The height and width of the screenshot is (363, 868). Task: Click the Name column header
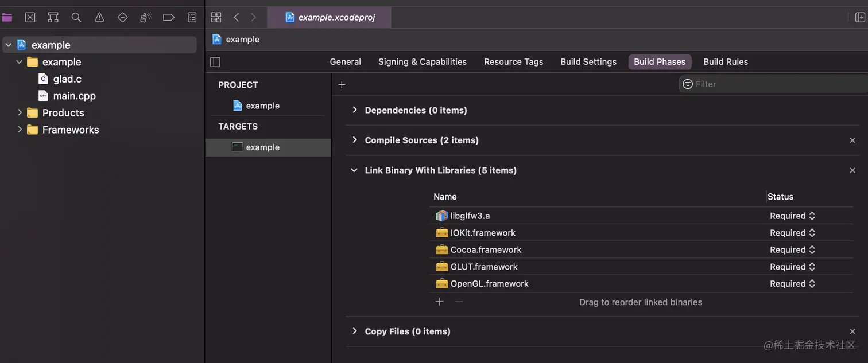(445, 197)
